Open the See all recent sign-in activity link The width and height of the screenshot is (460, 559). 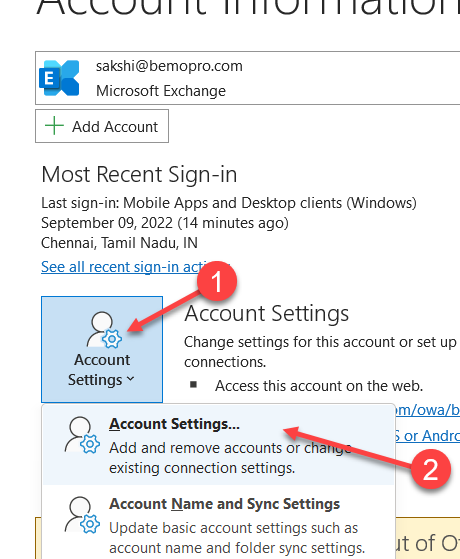coord(135,267)
